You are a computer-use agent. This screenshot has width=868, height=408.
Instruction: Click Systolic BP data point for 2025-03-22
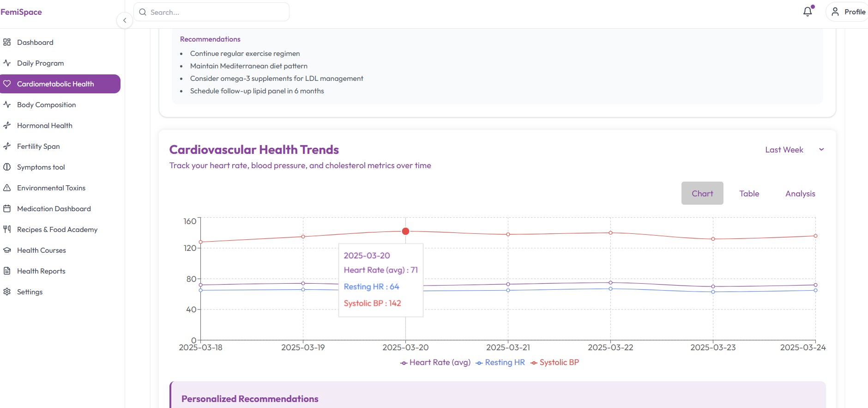[610, 232]
